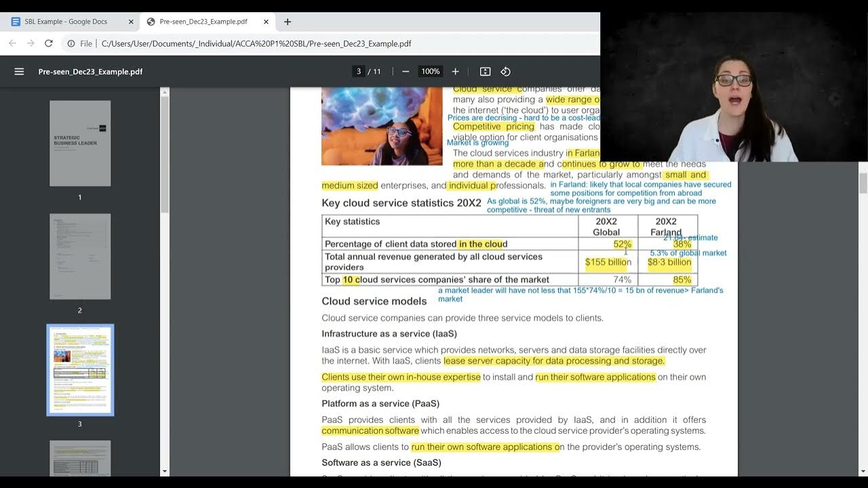Viewport: 868px width, 488px height.
Task: Open page 4 thumbnail
Action: click(x=80, y=458)
